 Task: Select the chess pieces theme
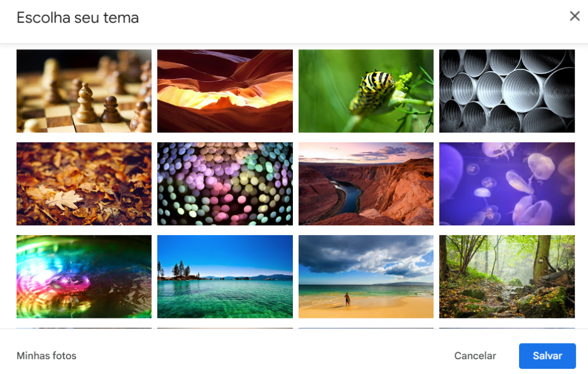84,91
